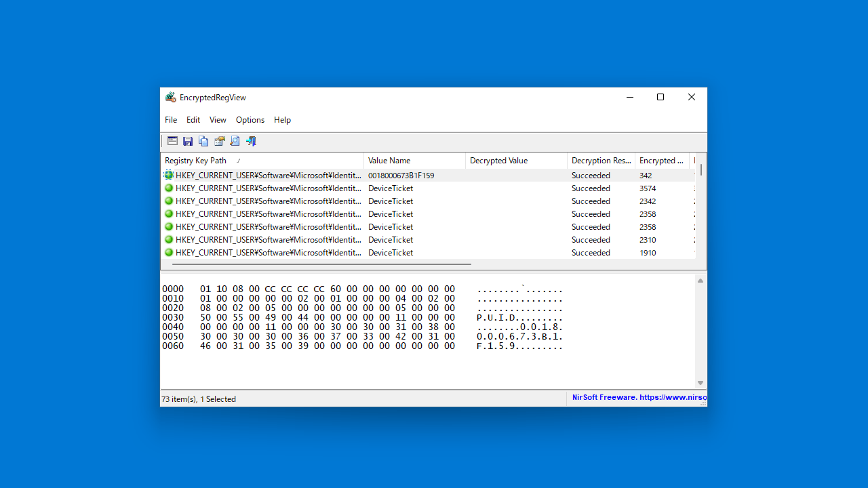
Task: Click the encrypted length value 2310
Action: (x=648, y=239)
